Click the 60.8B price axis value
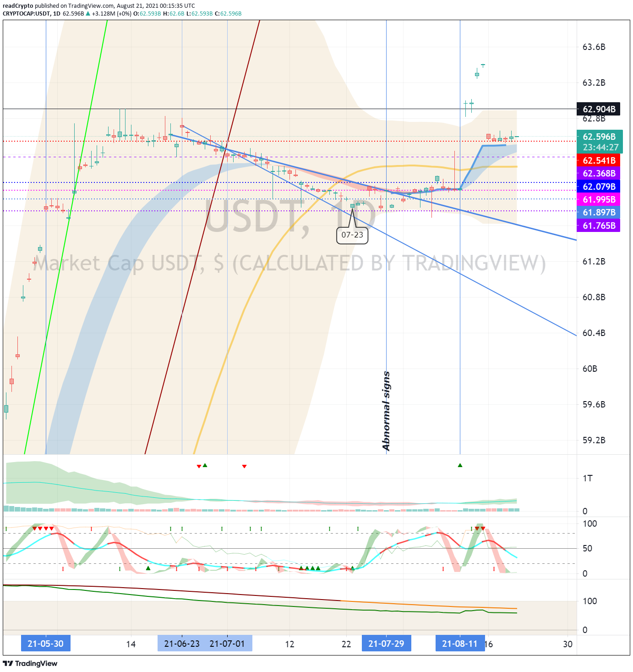Image resolution: width=633 pixels, height=672 pixels. (594, 297)
